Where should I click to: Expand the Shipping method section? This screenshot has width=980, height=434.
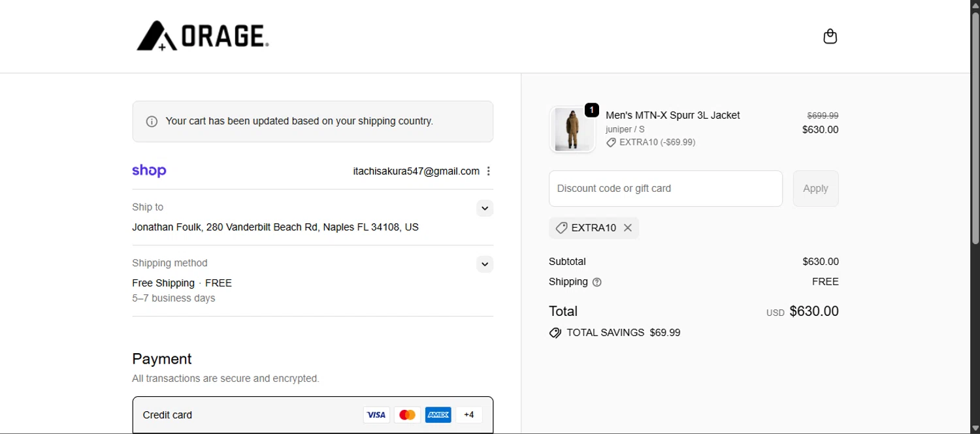pos(485,264)
